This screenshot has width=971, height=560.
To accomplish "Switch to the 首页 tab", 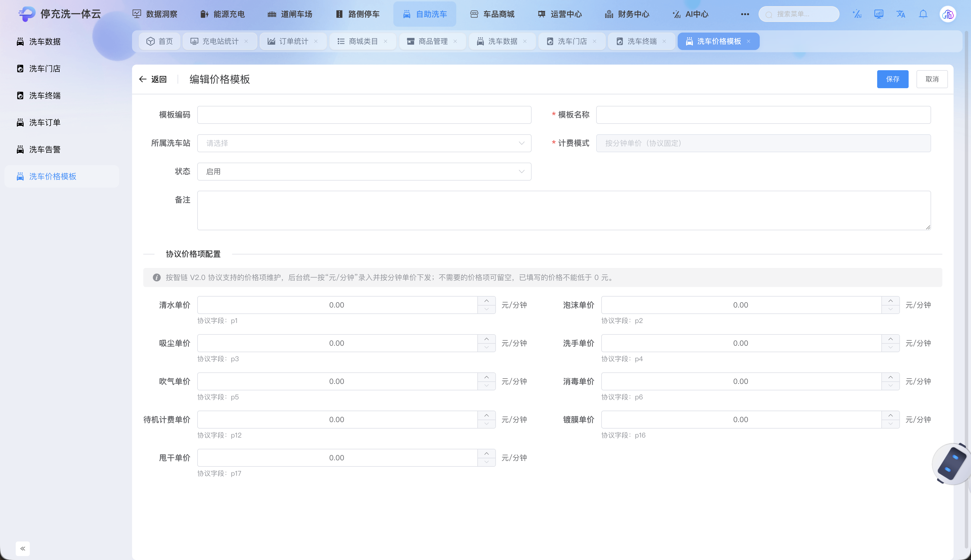I will (160, 41).
